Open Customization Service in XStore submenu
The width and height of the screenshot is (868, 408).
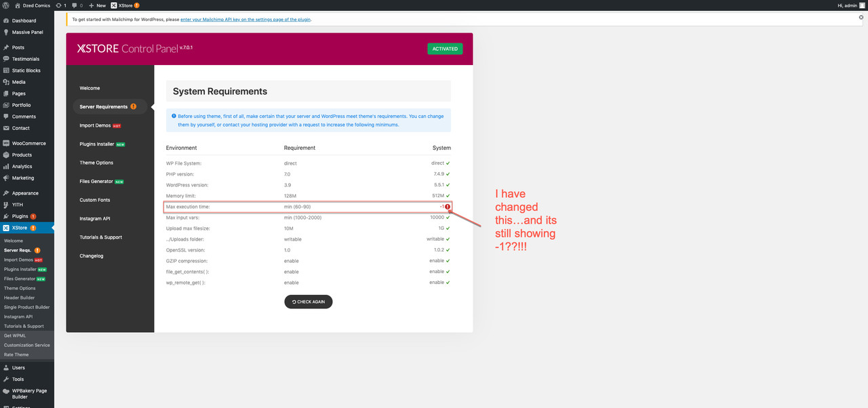pyautogui.click(x=27, y=345)
